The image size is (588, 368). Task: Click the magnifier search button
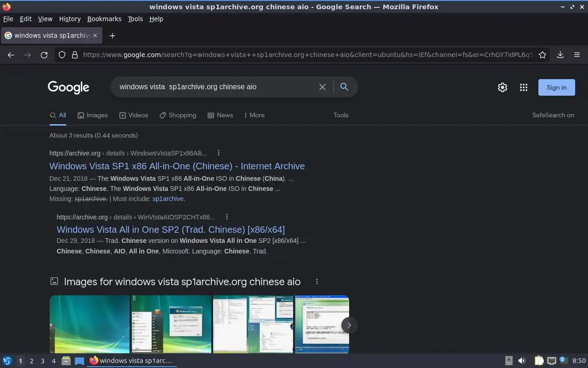pyautogui.click(x=344, y=87)
